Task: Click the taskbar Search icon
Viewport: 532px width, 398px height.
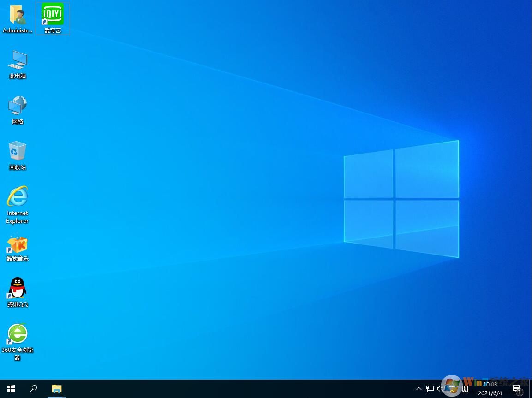Action: point(33,389)
